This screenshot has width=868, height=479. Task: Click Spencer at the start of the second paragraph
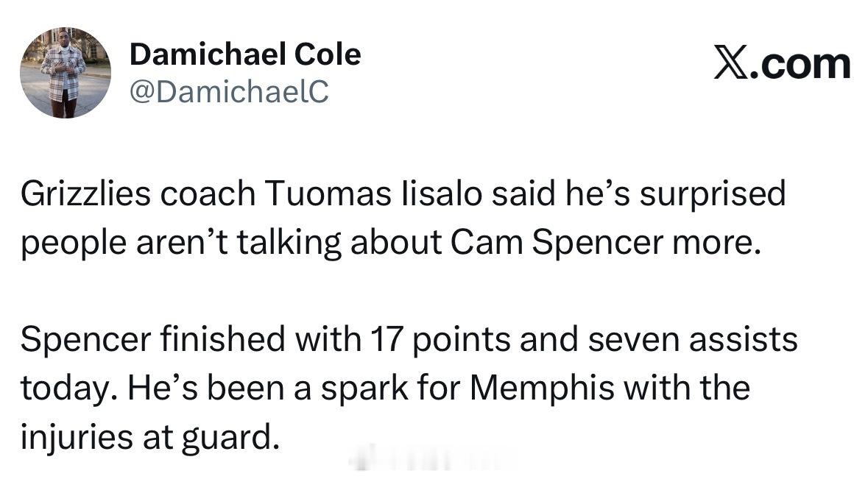pos(86,340)
